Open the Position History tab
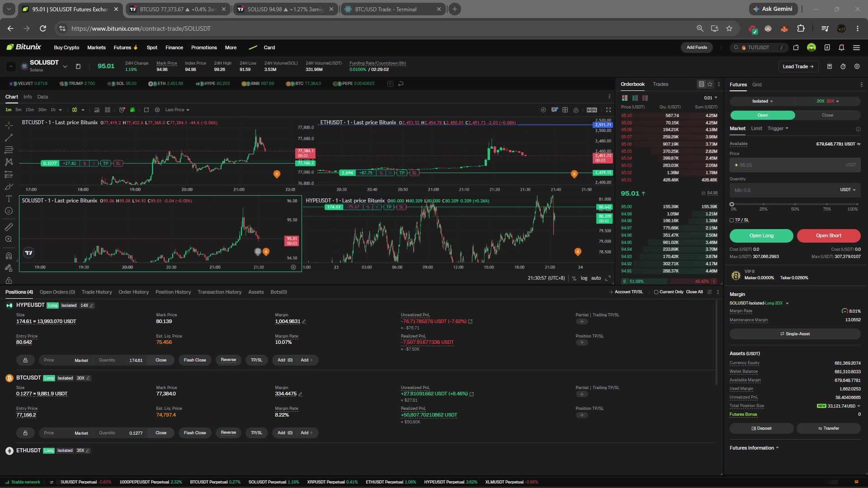Viewport: 868px width, 488px height. pos(173,292)
